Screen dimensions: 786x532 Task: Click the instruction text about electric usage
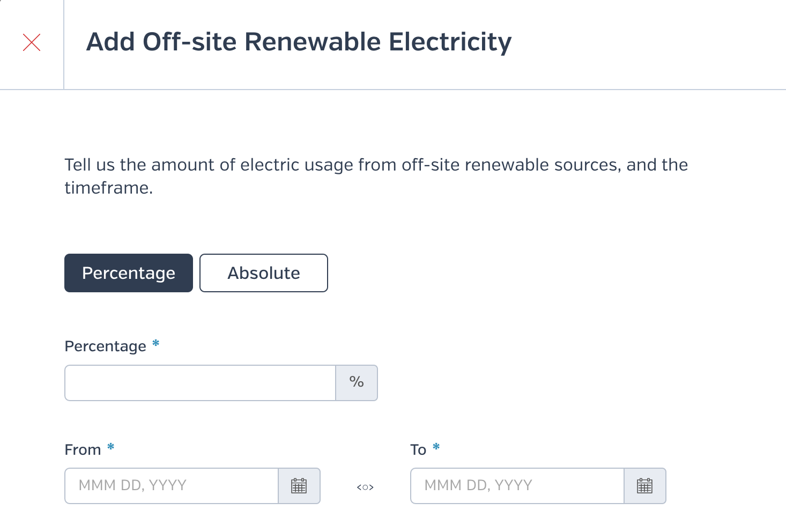tap(376, 176)
